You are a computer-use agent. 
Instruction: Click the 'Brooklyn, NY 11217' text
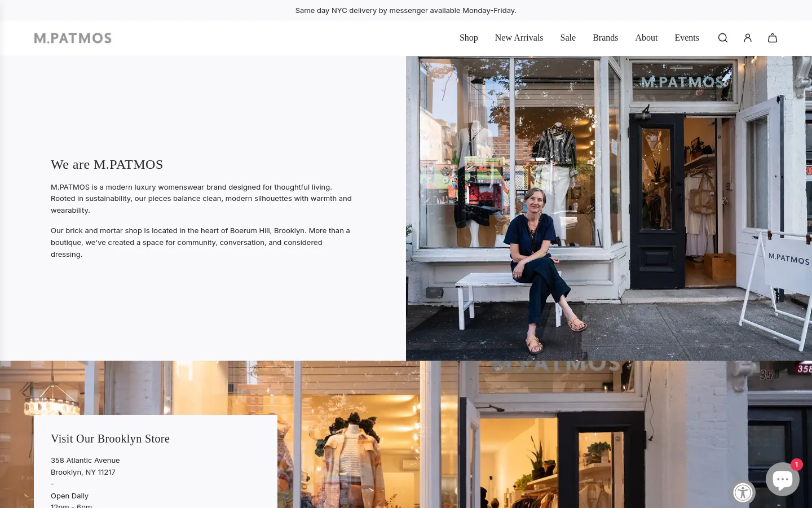click(x=83, y=472)
